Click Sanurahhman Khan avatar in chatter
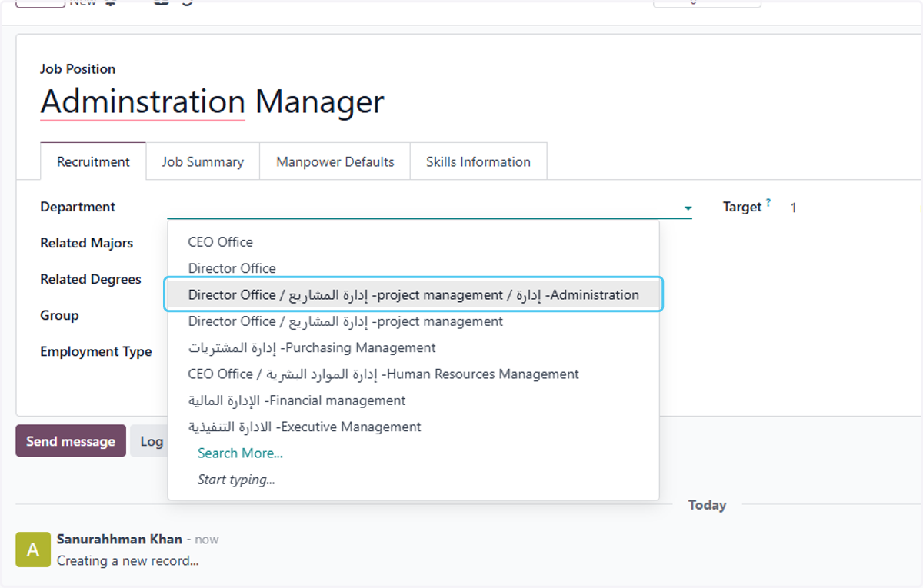This screenshot has width=923, height=588. tap(33, 550)
